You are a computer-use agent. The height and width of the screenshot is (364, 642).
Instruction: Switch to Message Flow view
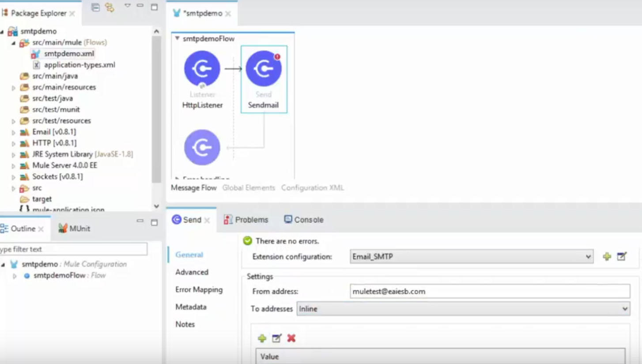194,188
